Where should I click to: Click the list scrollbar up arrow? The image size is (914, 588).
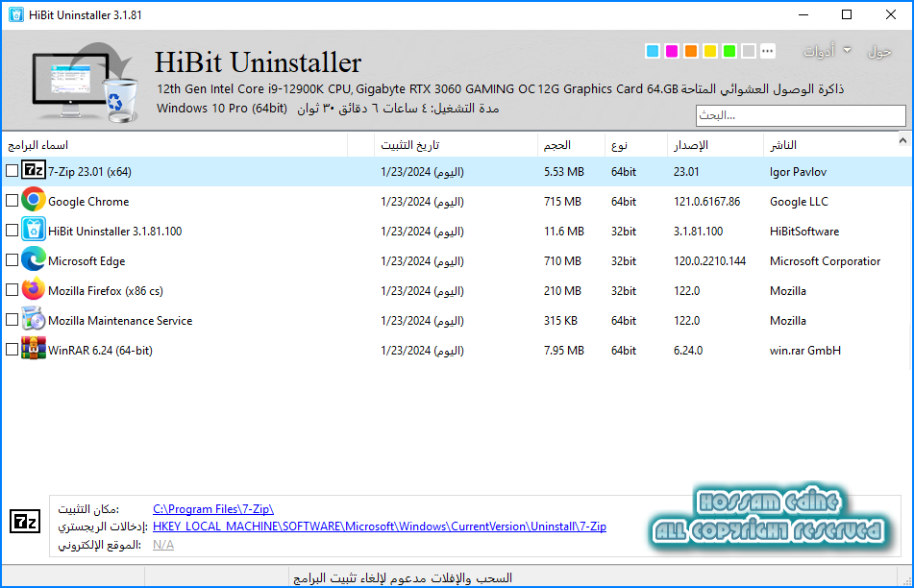(x=902, y=140)
